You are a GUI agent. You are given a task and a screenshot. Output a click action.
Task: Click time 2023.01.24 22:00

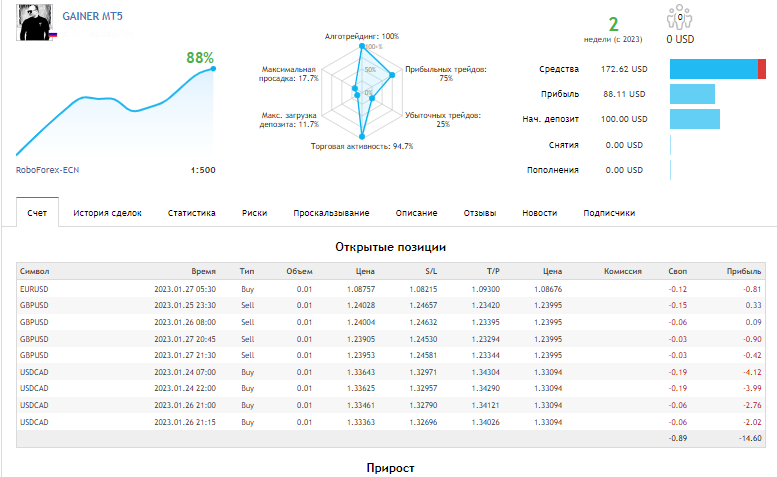coord(185,388)
